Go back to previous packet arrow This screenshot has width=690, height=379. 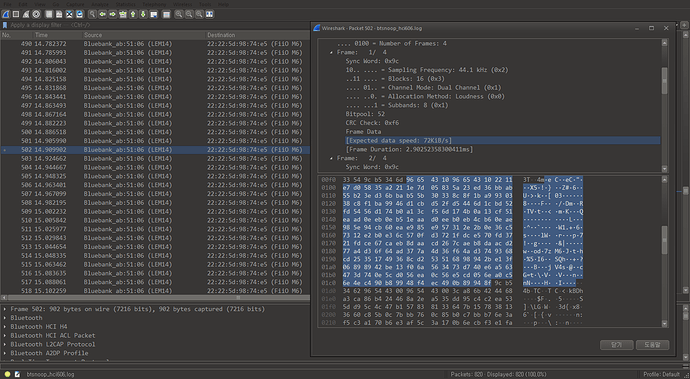point(103,14)
